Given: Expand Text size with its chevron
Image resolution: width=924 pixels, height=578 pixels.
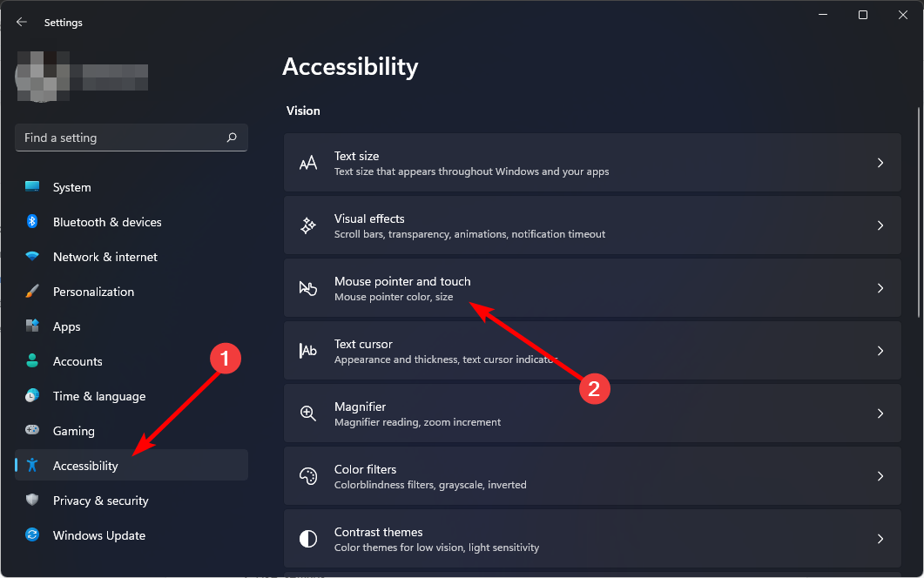Looking at the screenshot, I should point(880,163).
